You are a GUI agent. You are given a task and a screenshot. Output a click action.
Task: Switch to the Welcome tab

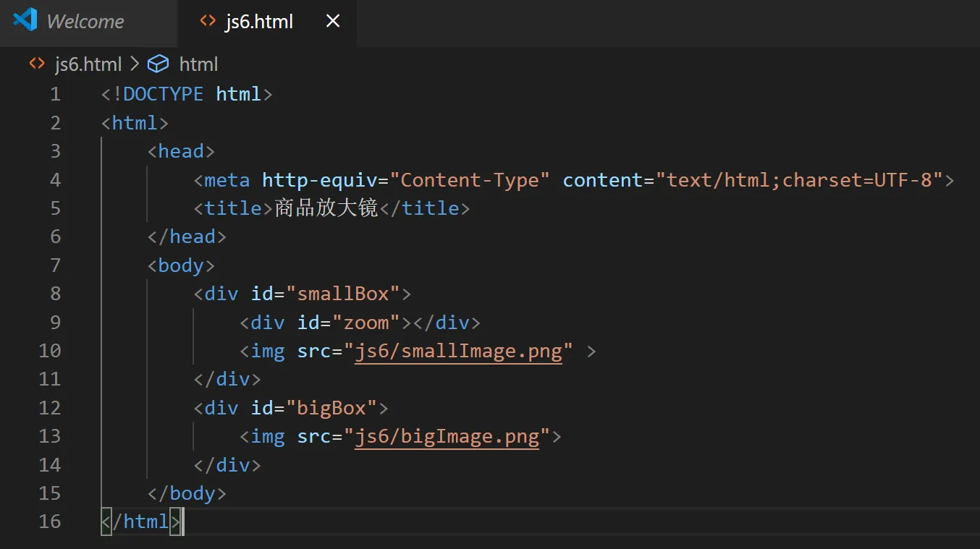click(x=88, y=22)
